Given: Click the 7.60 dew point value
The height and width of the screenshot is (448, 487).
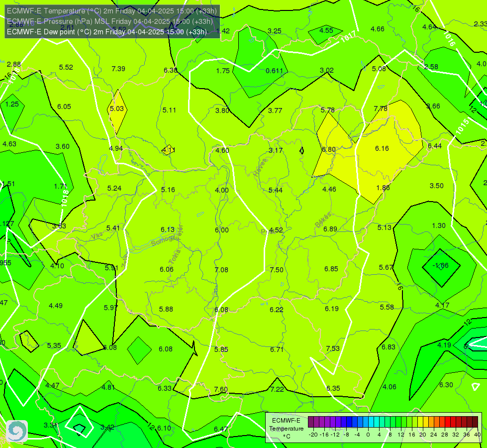Looking at the screenshot, I should click(221, 390).
